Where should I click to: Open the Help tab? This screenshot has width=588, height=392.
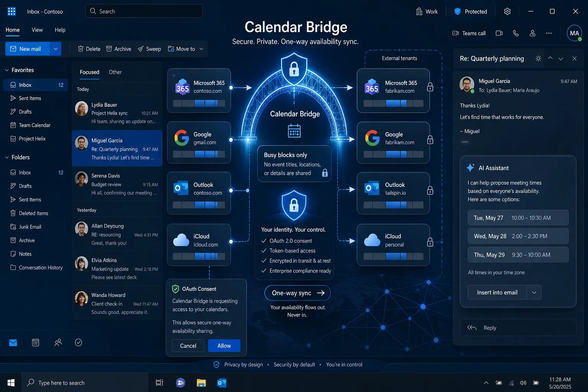60,30
